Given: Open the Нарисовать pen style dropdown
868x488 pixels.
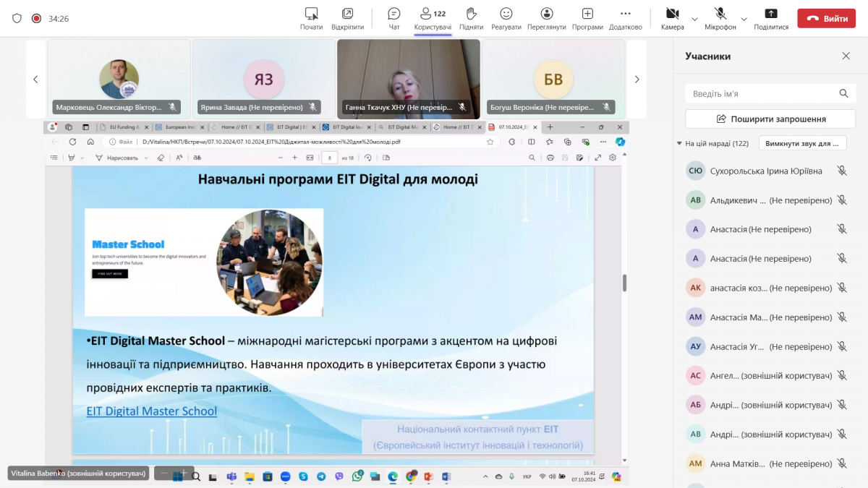Looking at the screenshot, I should tap(145, 158).
